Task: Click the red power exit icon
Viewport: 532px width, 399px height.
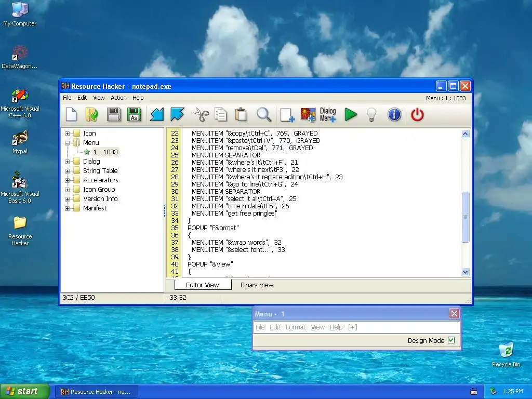Action: coord(417,115)
